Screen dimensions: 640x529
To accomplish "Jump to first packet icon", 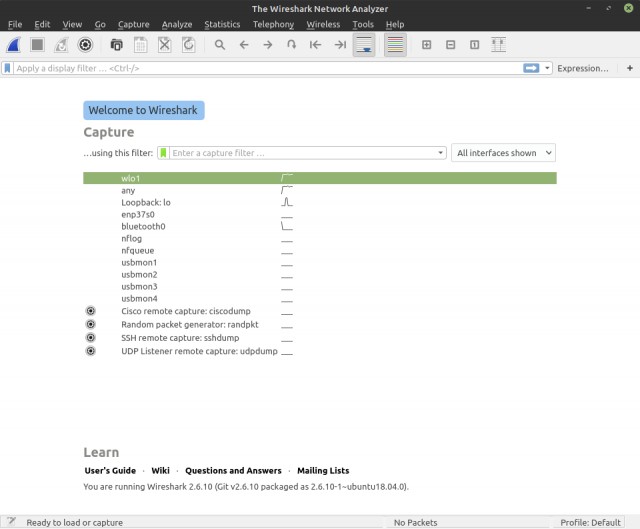I will coord(315,45).
